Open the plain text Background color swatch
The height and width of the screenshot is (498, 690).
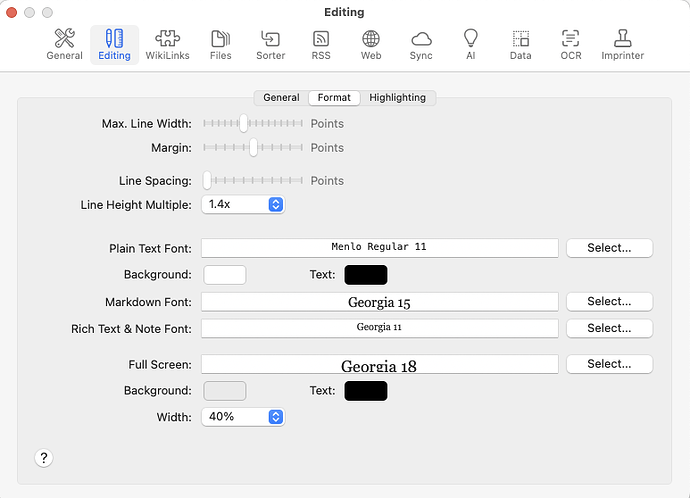pos(225,274)
